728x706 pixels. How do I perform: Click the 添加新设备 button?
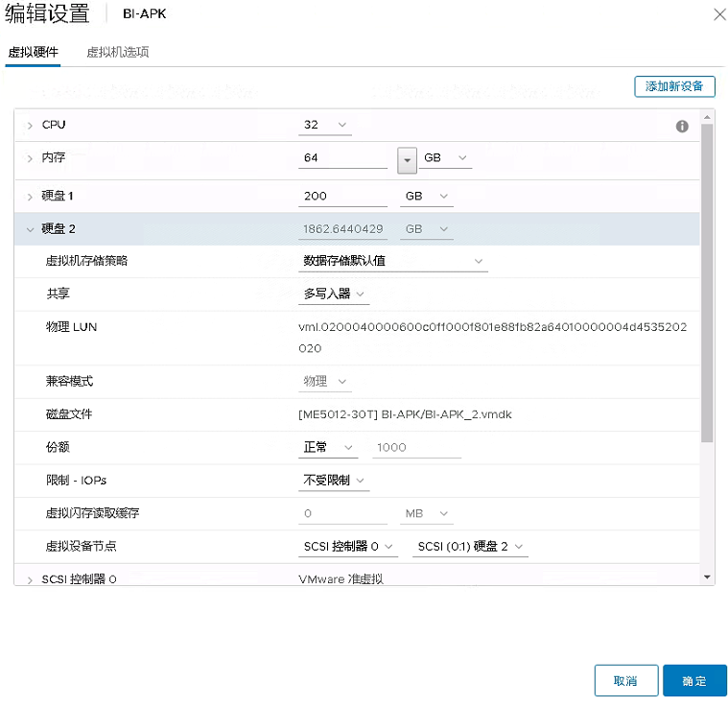pos(674,86)
